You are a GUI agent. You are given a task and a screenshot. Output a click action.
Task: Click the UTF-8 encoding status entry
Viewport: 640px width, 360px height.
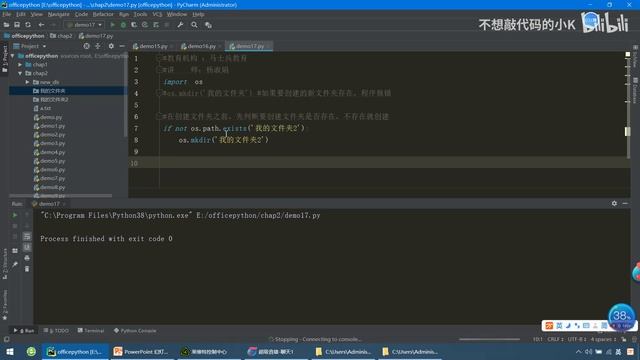(577, 339)
